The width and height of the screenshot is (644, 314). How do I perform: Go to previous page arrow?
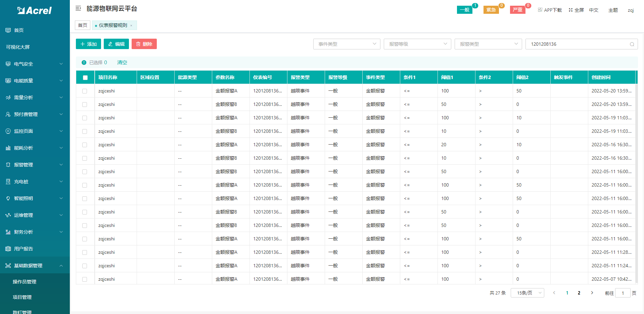click(x=554, y=293)
